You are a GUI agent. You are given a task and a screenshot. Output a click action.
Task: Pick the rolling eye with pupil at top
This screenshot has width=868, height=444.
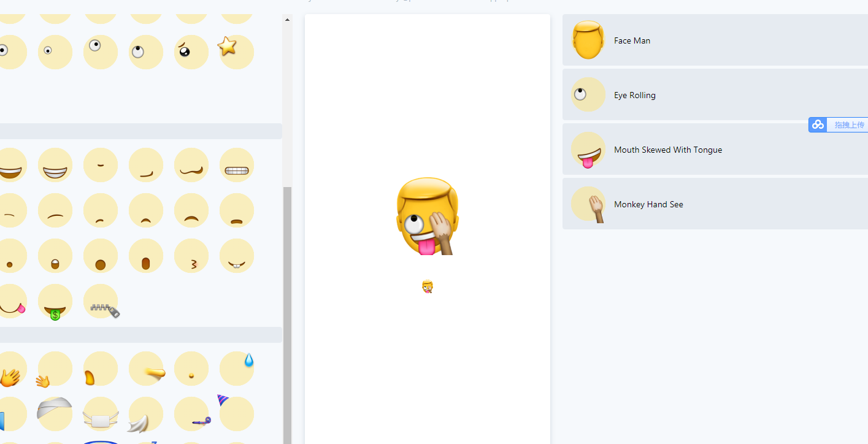tap(146, 52)
